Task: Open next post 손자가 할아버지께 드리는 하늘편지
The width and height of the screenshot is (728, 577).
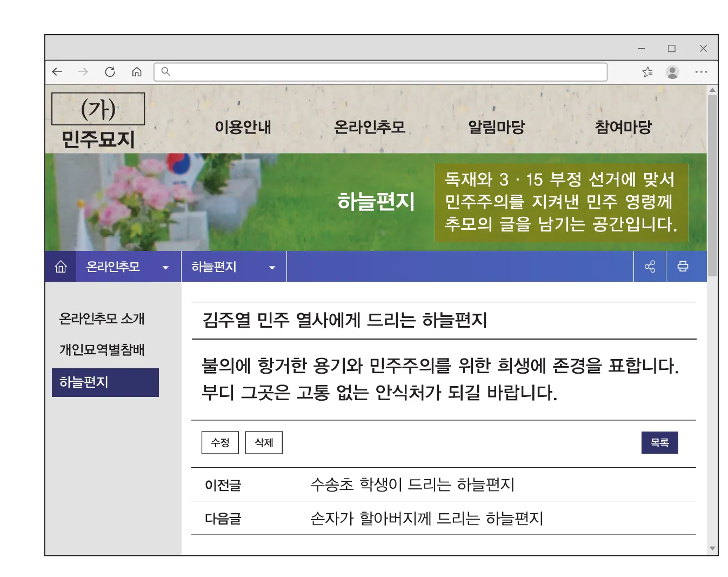Action: pyautogui.click(x=426, y=518)
